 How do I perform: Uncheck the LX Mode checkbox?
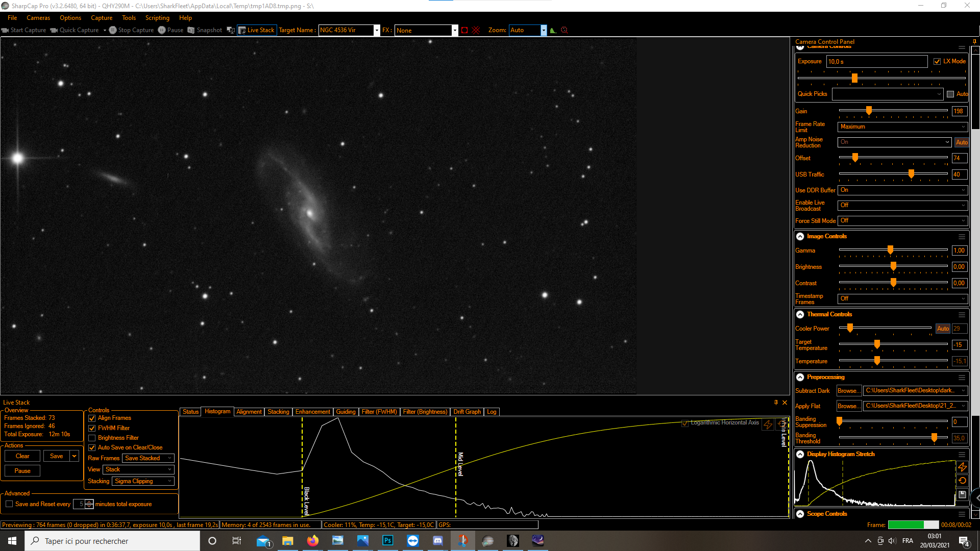[937, 61]
